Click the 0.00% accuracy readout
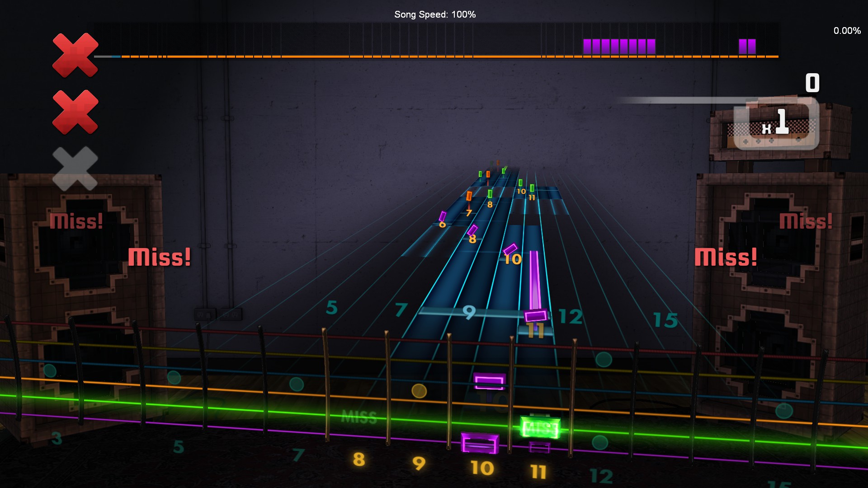This screenshot has height=488, width=868. (847, 31)
